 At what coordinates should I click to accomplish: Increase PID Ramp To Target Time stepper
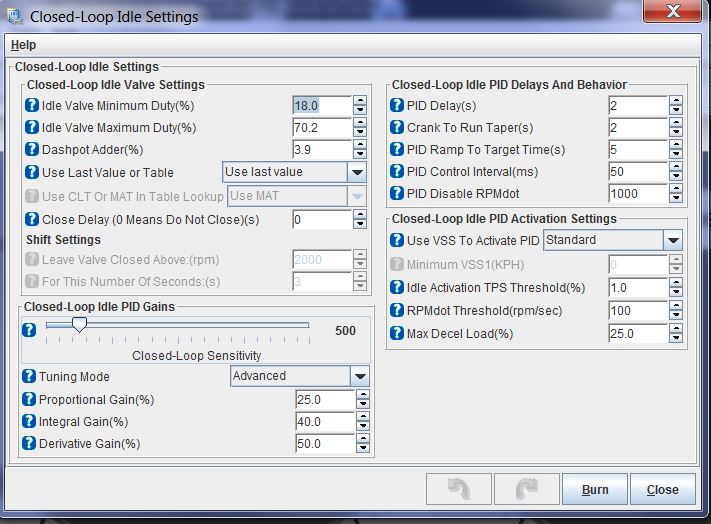(x=676, y=145)
